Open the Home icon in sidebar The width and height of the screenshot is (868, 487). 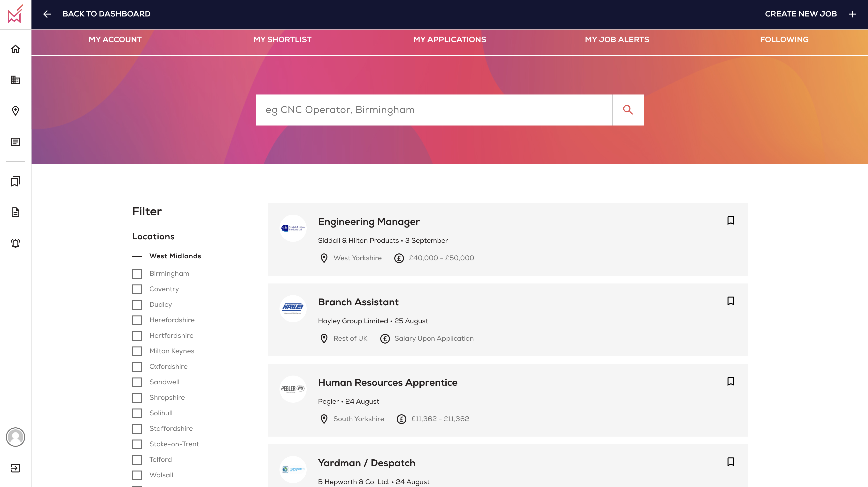point(15,49)
